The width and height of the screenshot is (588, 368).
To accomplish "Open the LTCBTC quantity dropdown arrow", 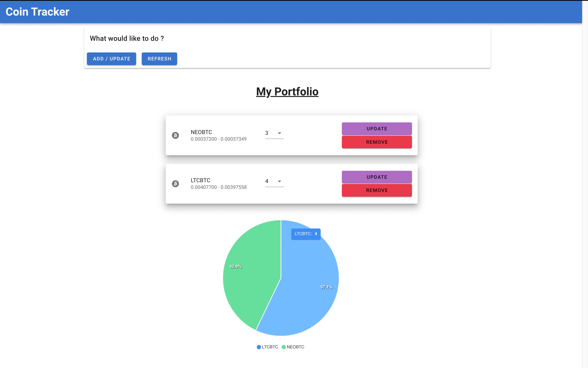I will [x=279, y=181].
